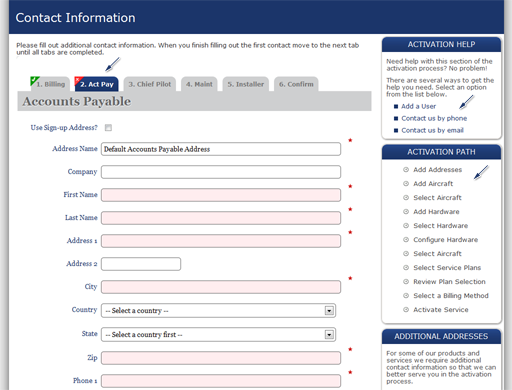Click the Select a Billing Method bullet icon
The height and width of the screenshot is (390, 512).
(x=406, y=296)
